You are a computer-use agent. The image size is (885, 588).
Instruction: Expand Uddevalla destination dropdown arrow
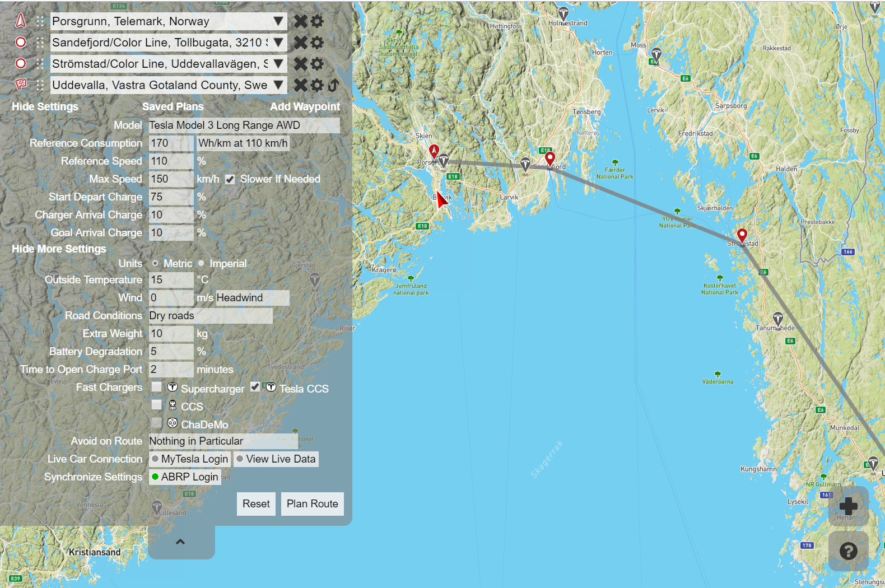click(278, 85)
